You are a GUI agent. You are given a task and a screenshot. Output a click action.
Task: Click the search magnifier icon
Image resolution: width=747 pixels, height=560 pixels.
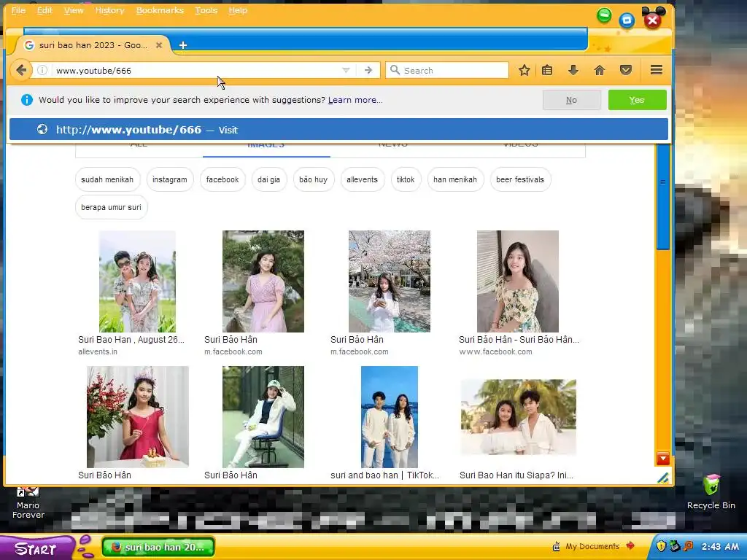(395, 70)
